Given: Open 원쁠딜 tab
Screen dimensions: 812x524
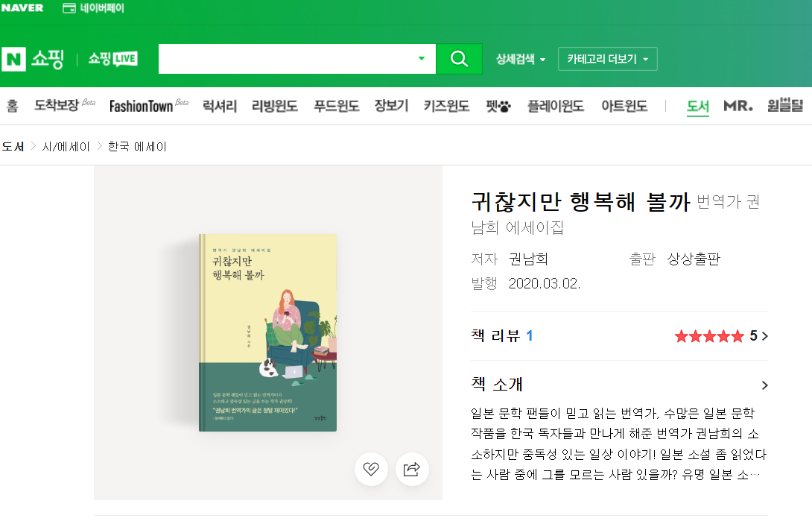Looking at the screenshot, I should pos(785,106).
